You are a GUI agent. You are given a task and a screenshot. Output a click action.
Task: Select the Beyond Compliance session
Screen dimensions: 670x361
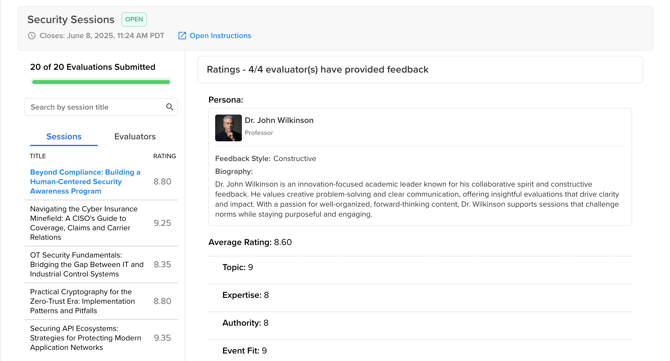[85, 182]
